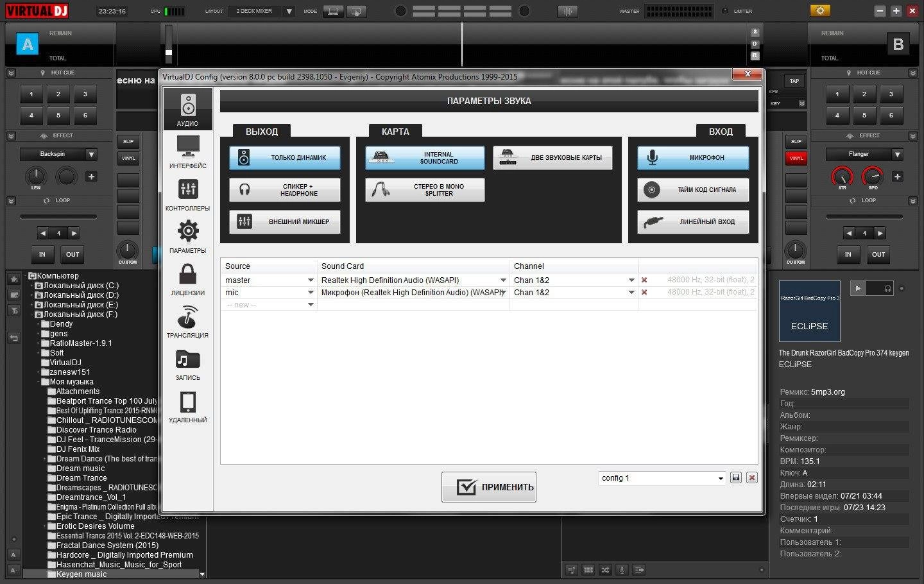Open the Controllers settings section
The image size is (924, 584).
[187, 194]
